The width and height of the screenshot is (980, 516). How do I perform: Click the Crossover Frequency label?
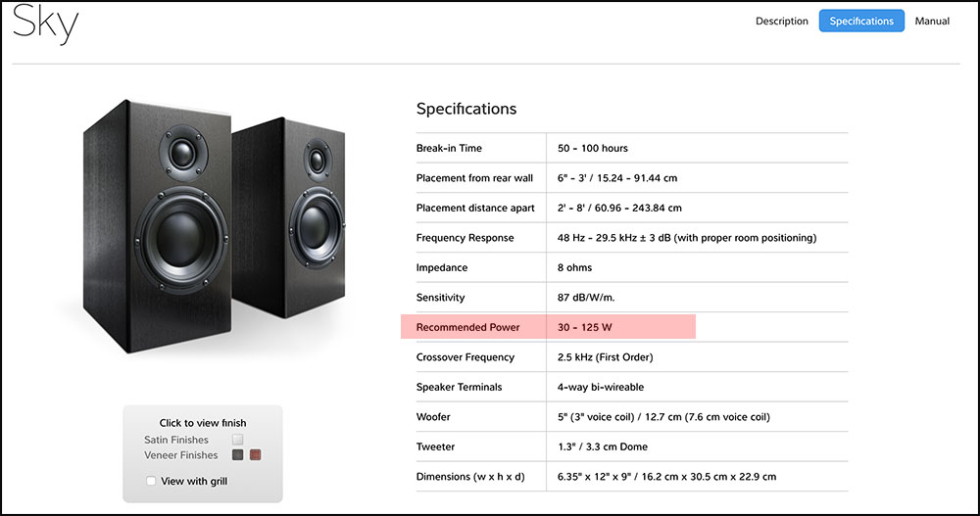pos(466,357)
